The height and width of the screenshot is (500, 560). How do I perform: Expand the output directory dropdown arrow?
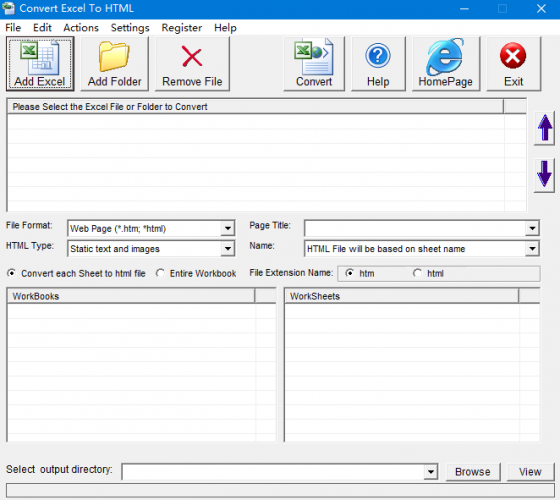click(431, 472)
